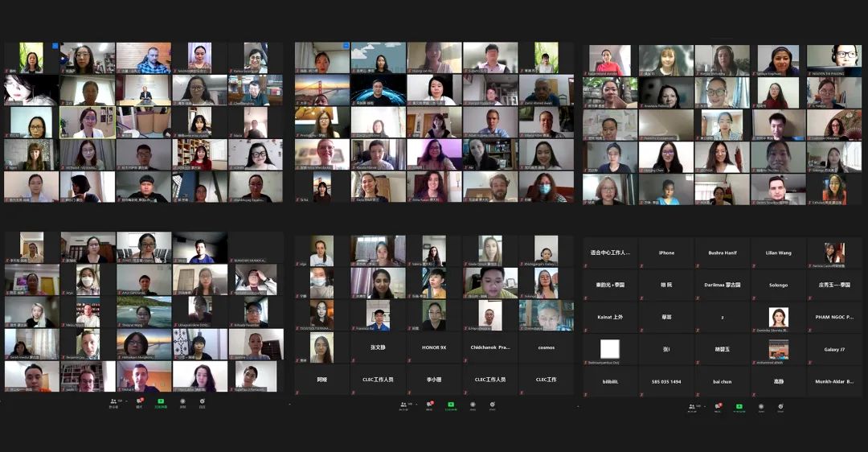This screenshot has height=452, width=868.
Task: Open Participants list in left meeting toolbar
Action: point(112,401)
